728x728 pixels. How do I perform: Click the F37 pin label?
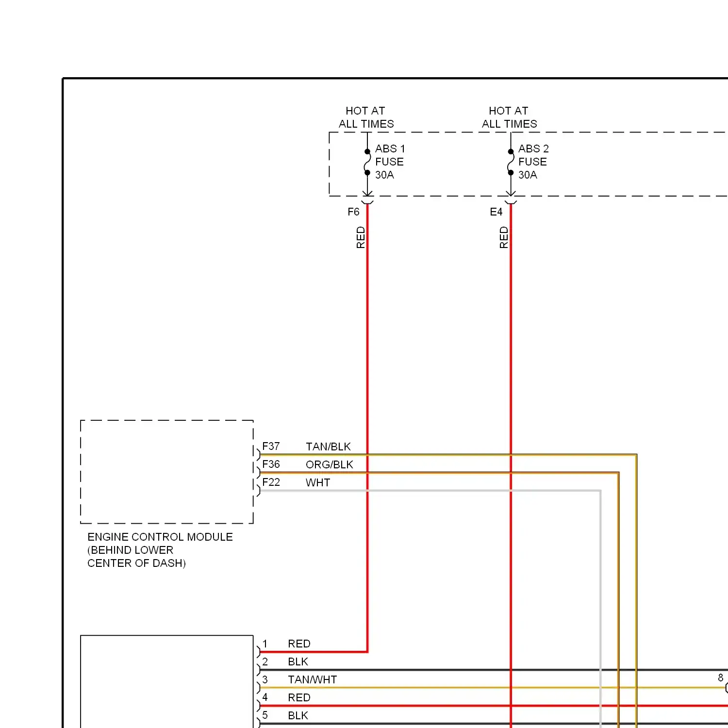click(271, 446)
